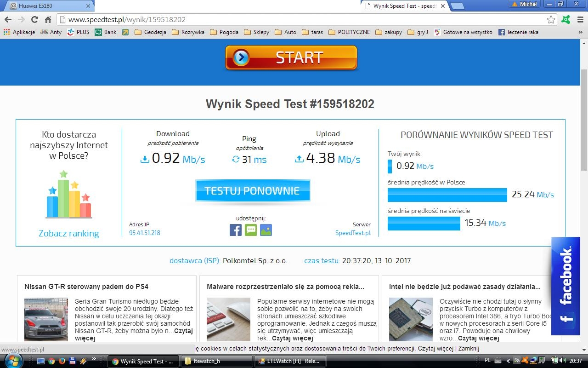Open the Facebook side slider widget

(565, 286)
